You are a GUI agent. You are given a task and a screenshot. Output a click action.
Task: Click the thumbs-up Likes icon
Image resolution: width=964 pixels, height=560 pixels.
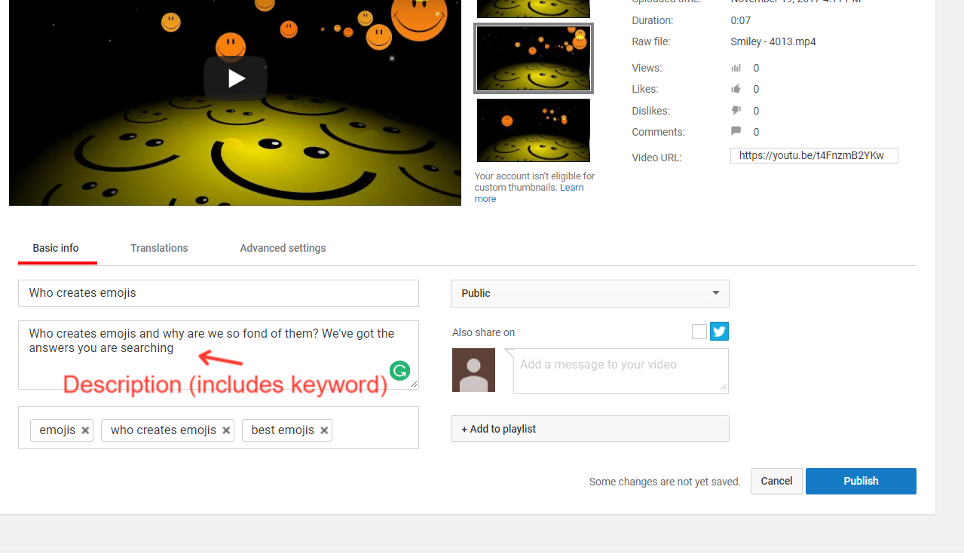pyautogui.click(x=736, y=89)
